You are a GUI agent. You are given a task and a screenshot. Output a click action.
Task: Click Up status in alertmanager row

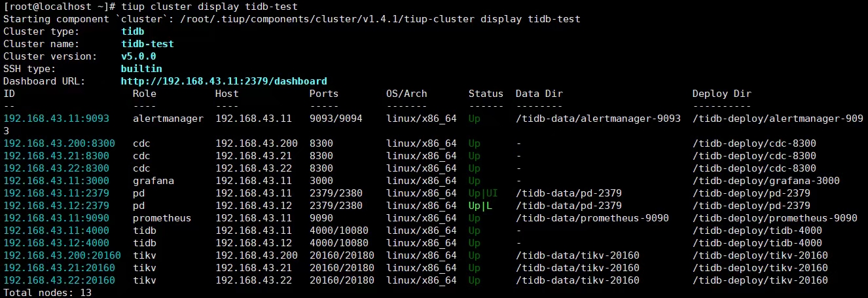coord(475,119)
